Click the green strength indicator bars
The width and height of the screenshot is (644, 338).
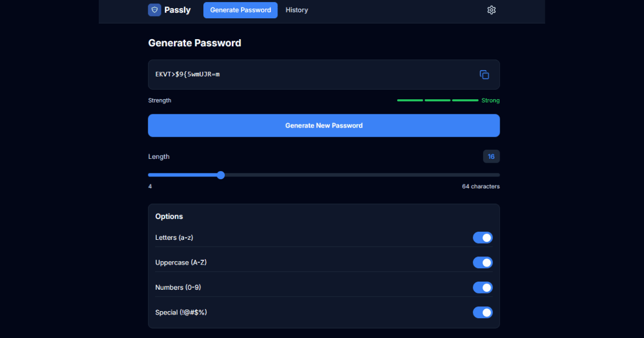tap(437, 100)
